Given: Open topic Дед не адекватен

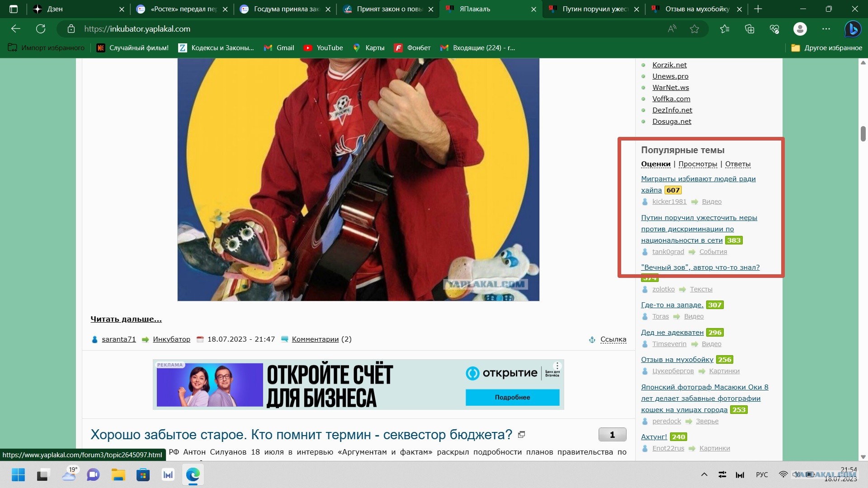Looking at the screenshot, I should pyautogui.click(x=672, y=333).
